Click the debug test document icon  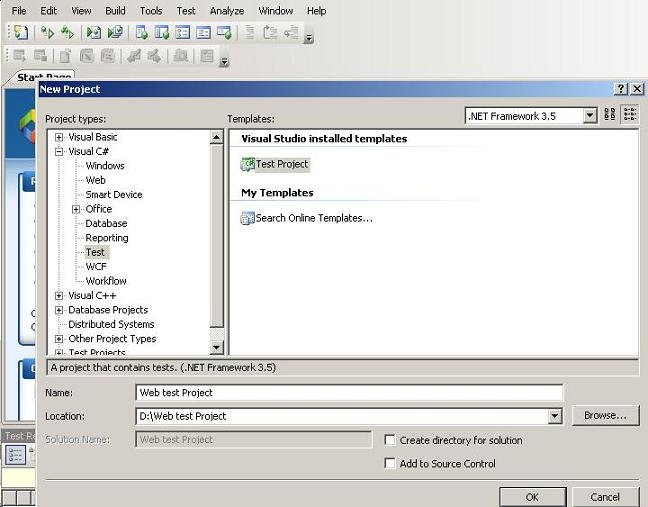point(94,33)
